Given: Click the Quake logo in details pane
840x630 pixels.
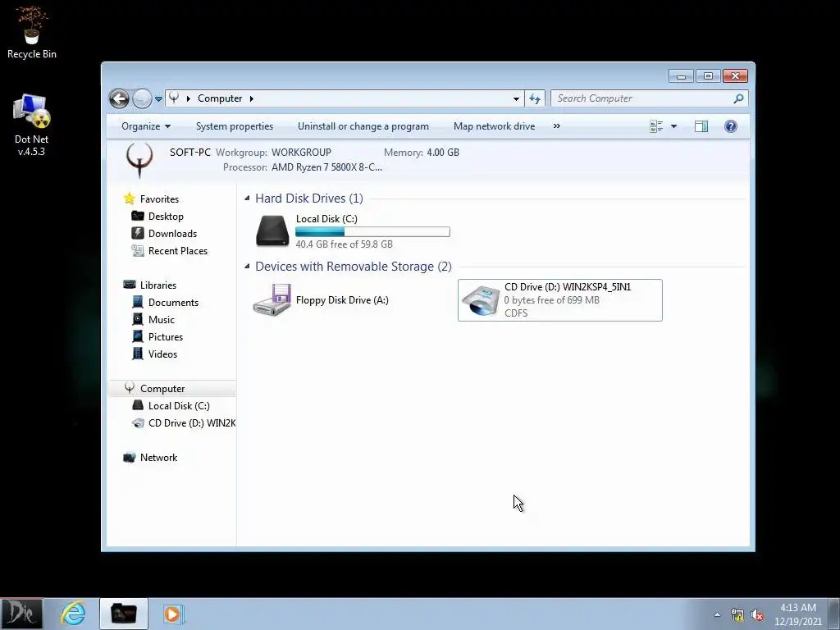Looking at the screenshot, I should (x=139, y=160).
